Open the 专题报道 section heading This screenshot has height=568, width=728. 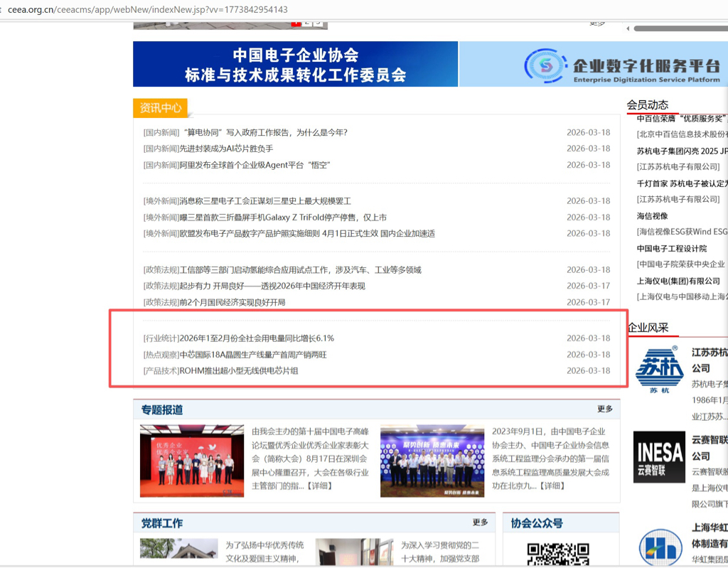click(x=162, y=409)
